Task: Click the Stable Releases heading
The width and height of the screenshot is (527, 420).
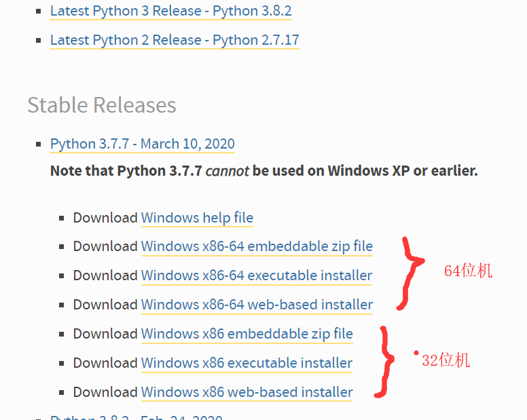Action: pyautogui.click(x=102, y=105)
